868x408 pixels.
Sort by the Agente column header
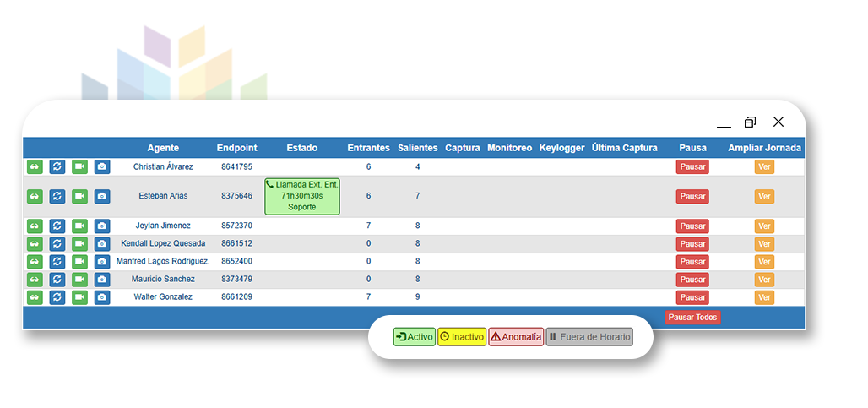tap(163, 148)
